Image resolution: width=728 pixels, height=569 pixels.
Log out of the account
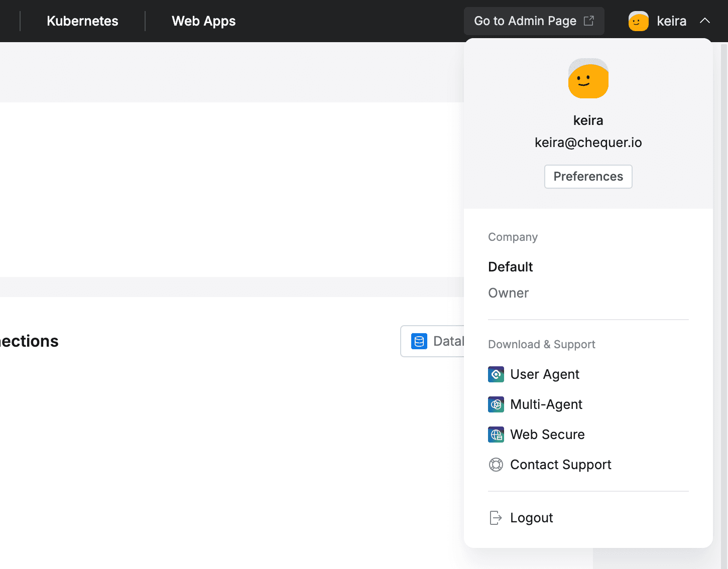pos(531,517)
